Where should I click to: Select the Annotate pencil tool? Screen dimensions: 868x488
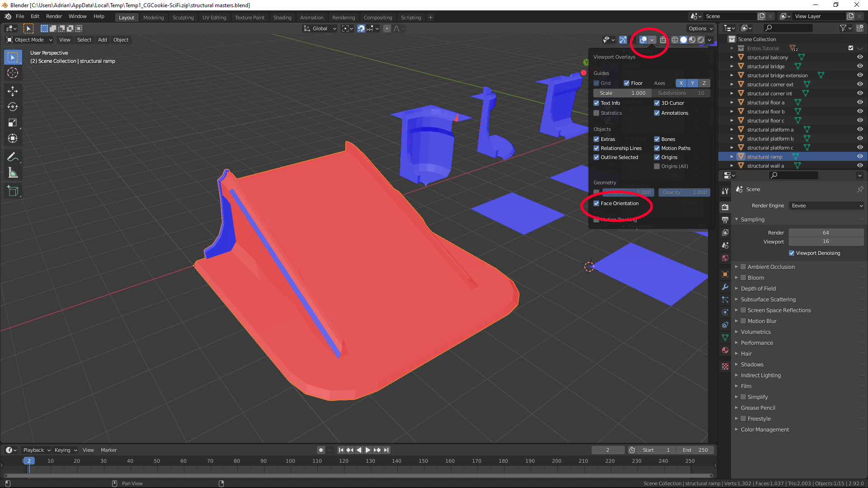(x=13, y=157)
